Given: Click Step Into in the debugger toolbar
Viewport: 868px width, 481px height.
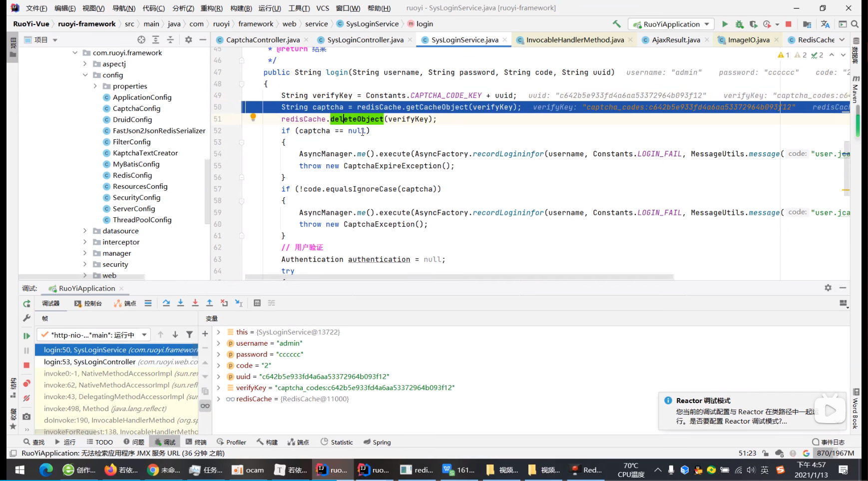Looking at the screenshot, I should click(x=181, y=303).
